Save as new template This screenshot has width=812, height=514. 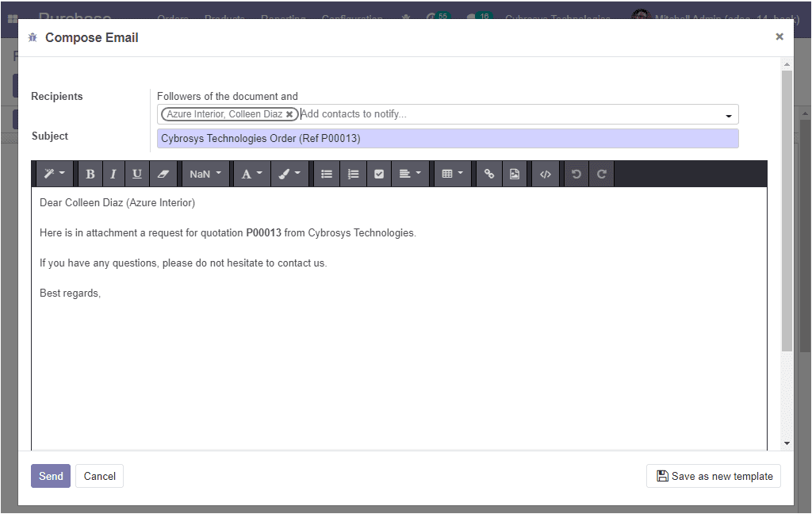714,476
